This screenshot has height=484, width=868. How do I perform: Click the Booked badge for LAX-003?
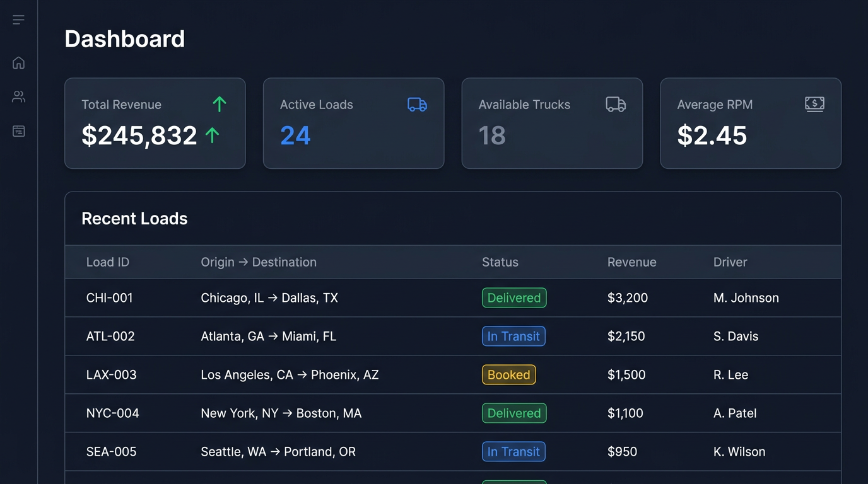[x=509, y=375]
